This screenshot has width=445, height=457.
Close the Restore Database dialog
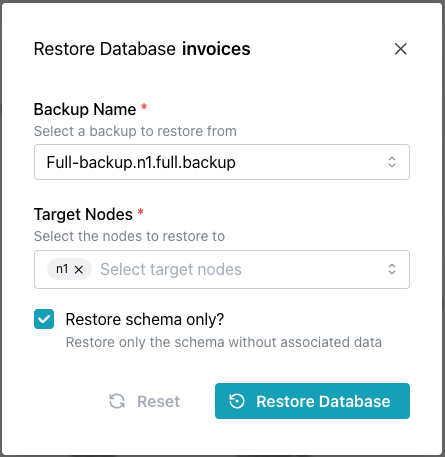(x=400, y=49)
